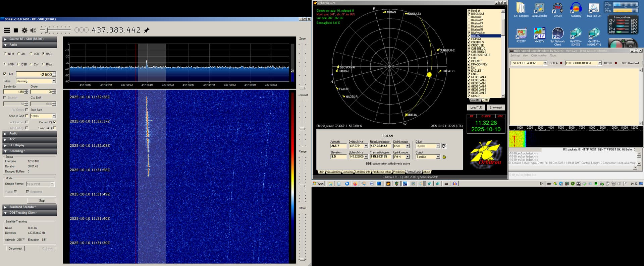Uncheck the Correct IQ option
Viewport: 644px width, 266px height.
(x=54, y=122)
